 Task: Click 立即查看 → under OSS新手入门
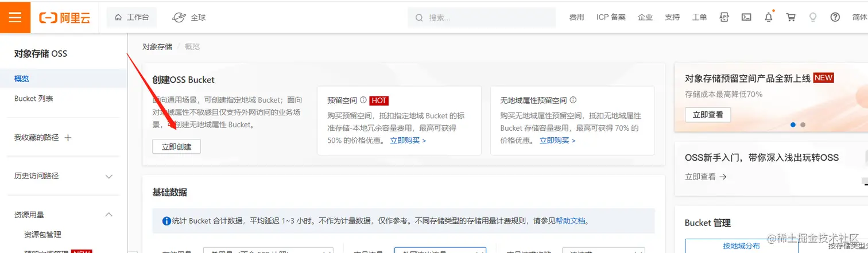click(706, 177)
